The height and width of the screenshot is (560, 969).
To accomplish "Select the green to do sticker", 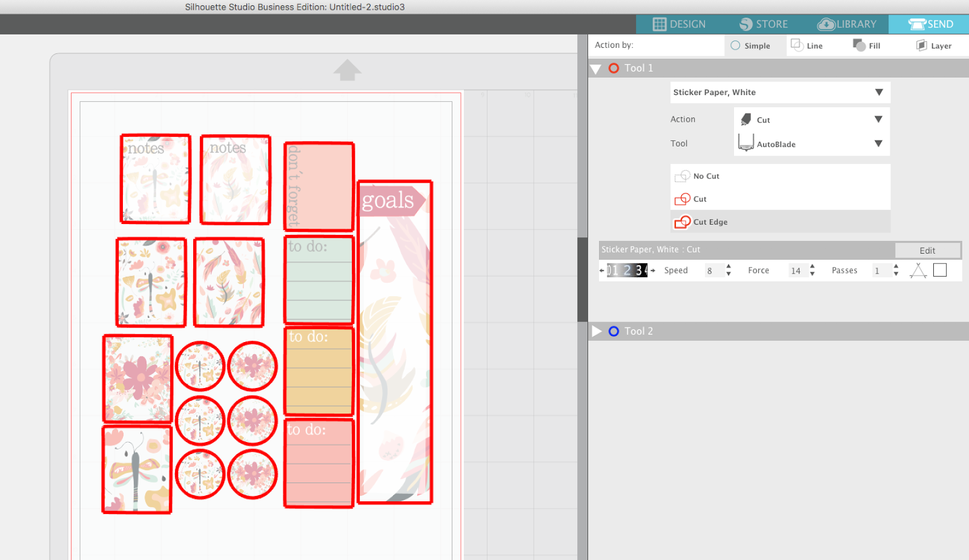I will click(x=319, y=280).
